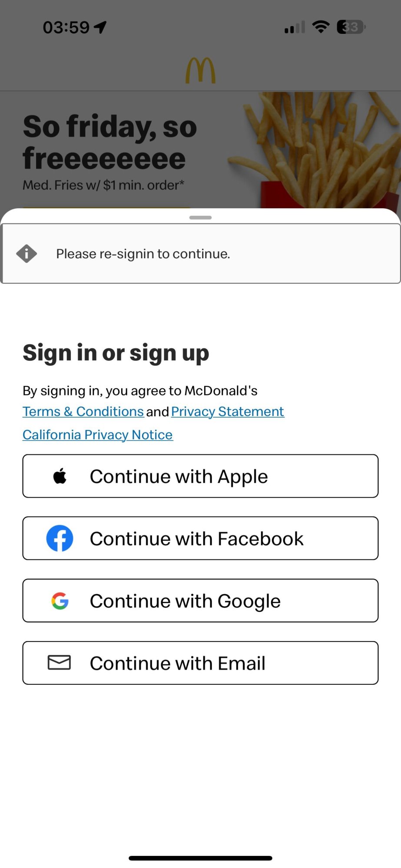Choose Continue with Facebook
The width and height of the screenshot is (401, 868).
[200, 538]
